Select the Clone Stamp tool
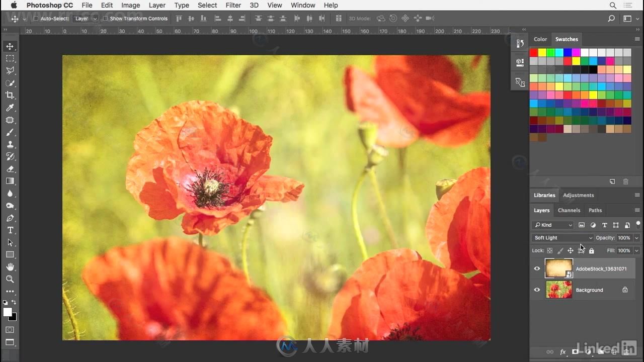Screen dimensions: 644x362 10,144
